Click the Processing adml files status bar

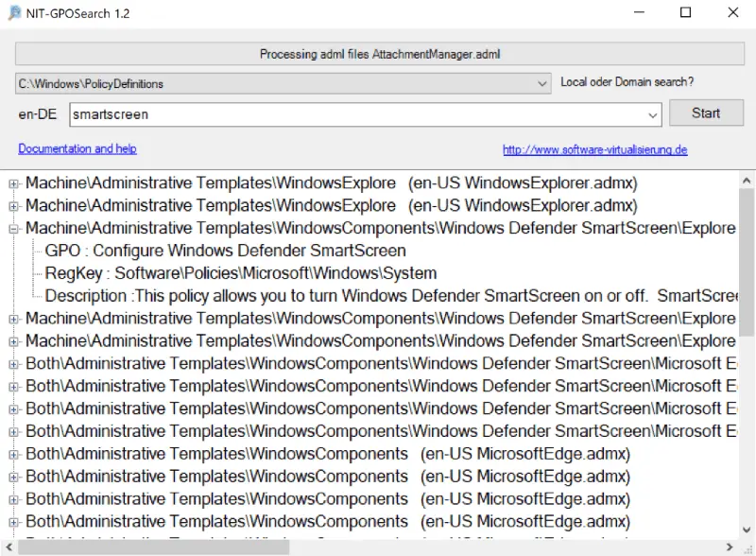click(x=380, y=54)
